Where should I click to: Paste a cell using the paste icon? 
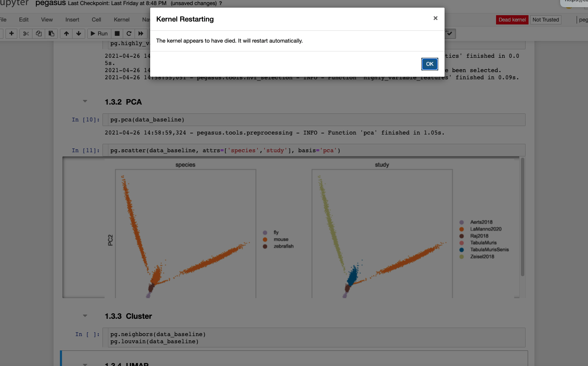tap(50, 34)
